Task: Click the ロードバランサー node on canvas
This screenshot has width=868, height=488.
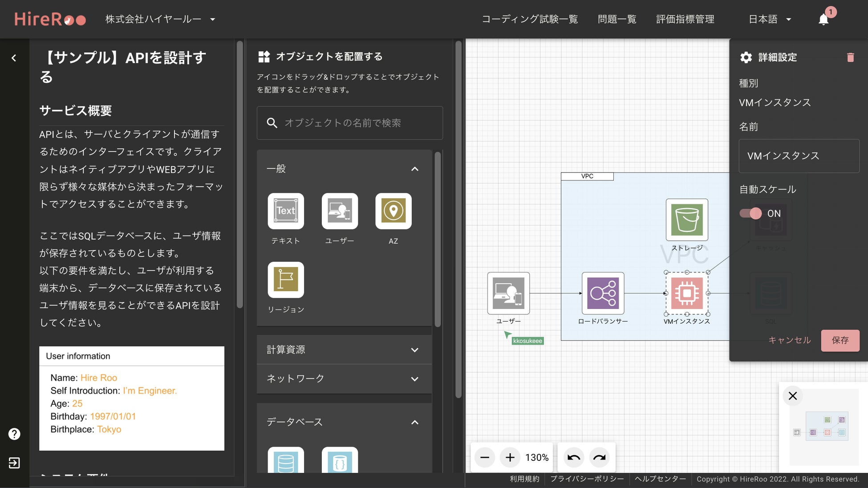Action: point(603,293)
